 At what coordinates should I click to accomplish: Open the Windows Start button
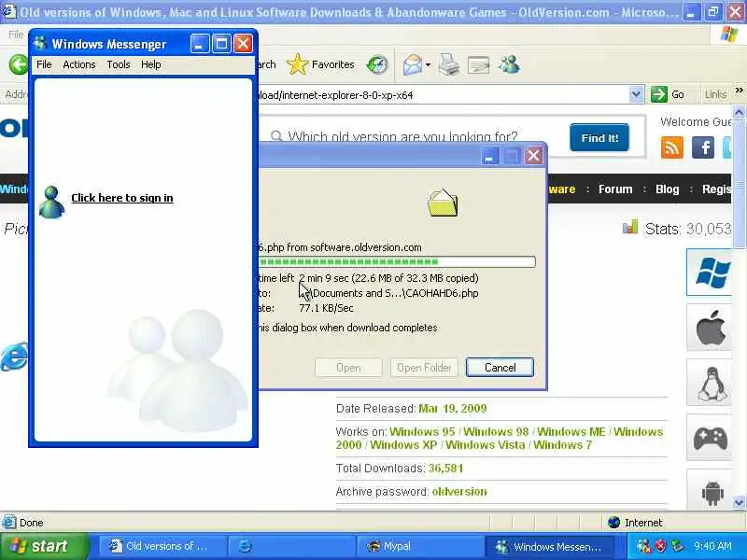click(x=44, y=546)
